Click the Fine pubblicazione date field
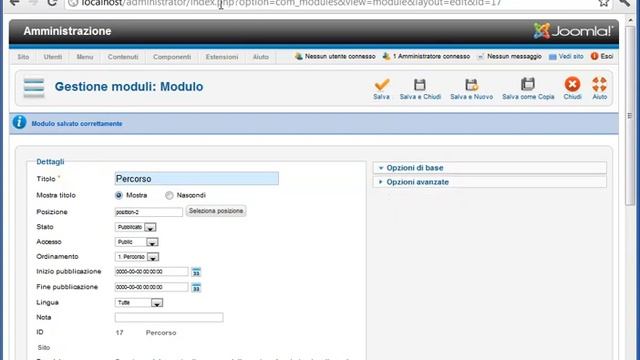The width and height of the screenshot is (640, 360). 151,287
